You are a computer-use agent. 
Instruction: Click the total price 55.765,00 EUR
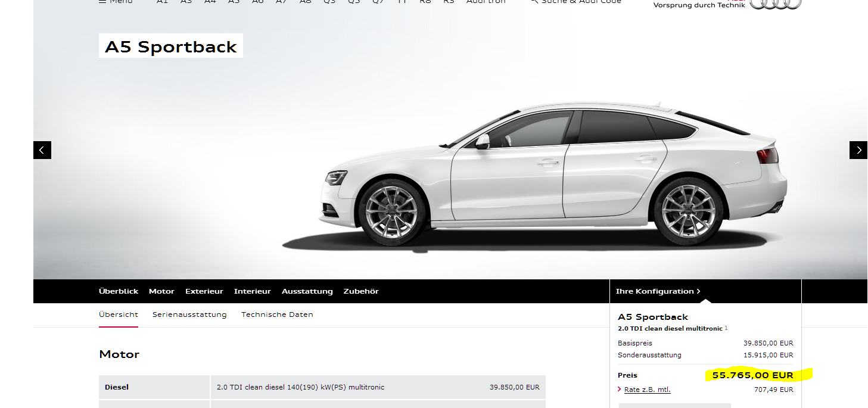pyautogui.click(x=753, y=375)
